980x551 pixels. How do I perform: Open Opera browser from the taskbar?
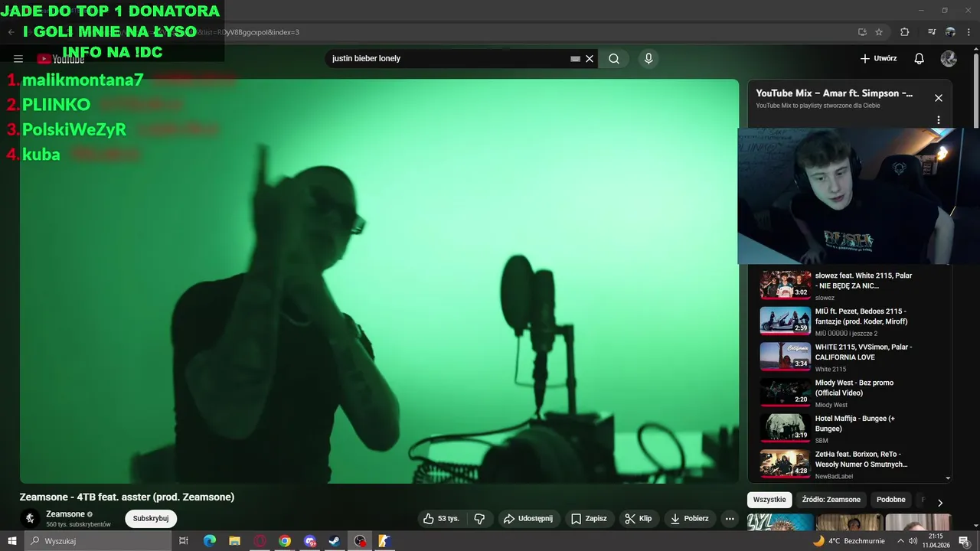tap(260, 541)
